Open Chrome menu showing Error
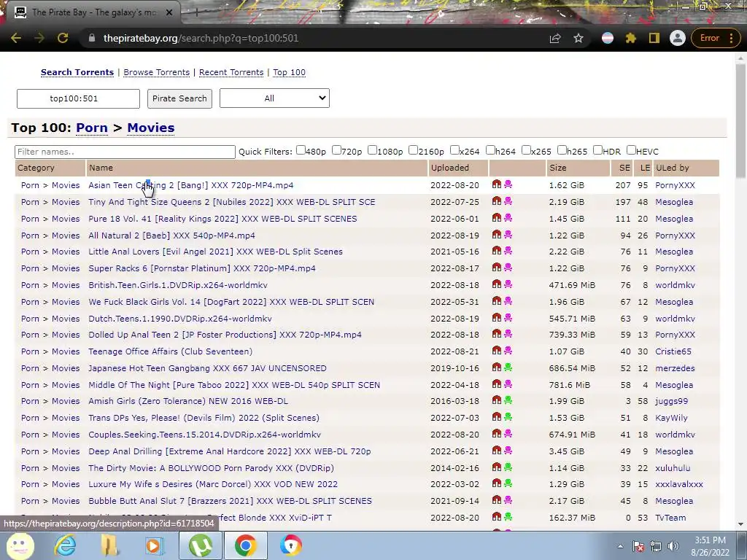This screenshot has width=747, height=560. pyautogui.click(x=716, y=38)
